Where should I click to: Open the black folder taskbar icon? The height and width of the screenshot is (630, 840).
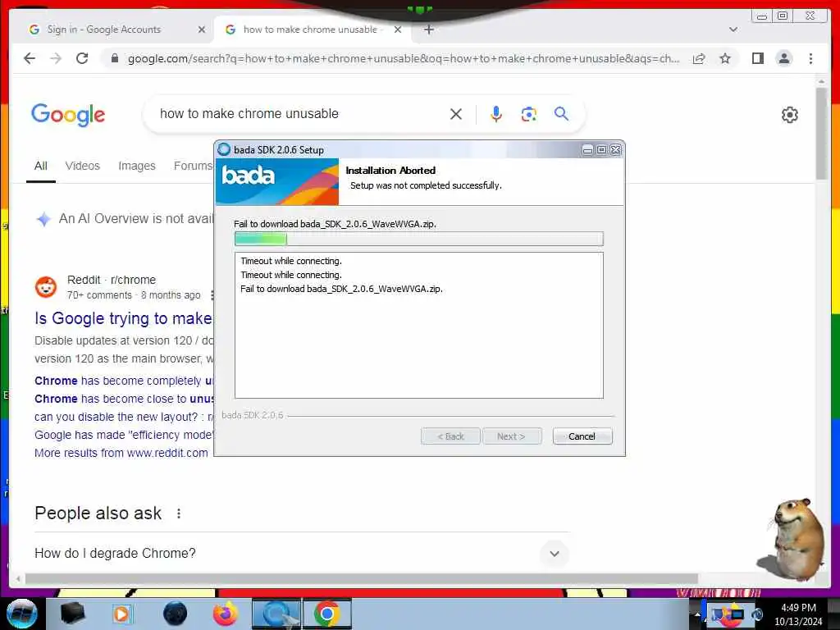click(72, 614)
